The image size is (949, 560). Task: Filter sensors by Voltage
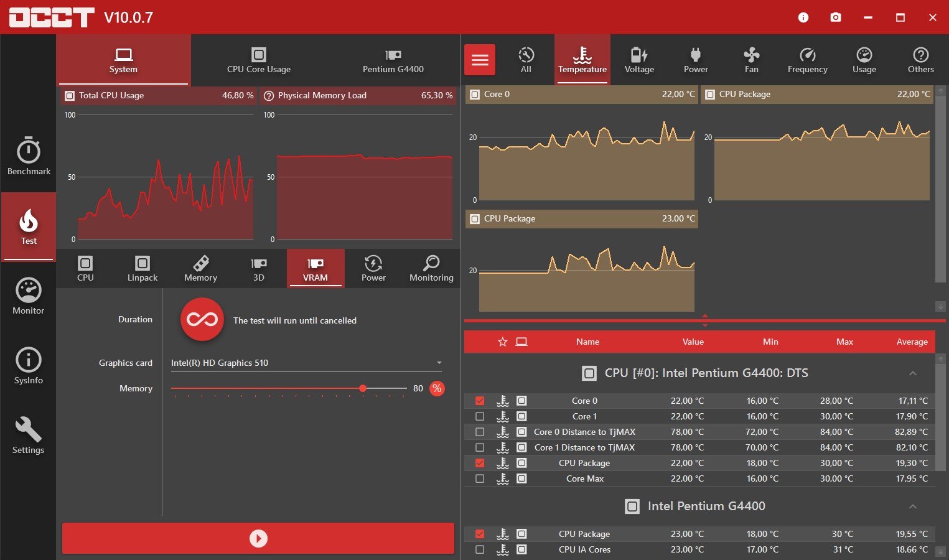pos(639,60)
